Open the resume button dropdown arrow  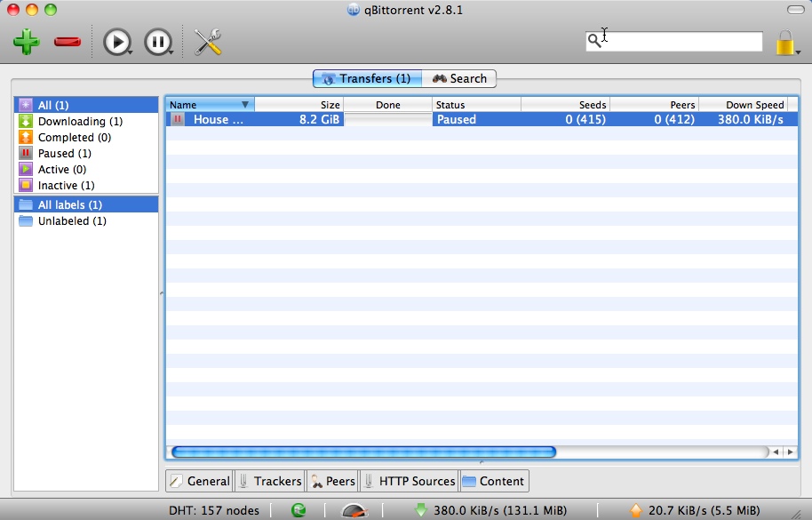[131, 52]
